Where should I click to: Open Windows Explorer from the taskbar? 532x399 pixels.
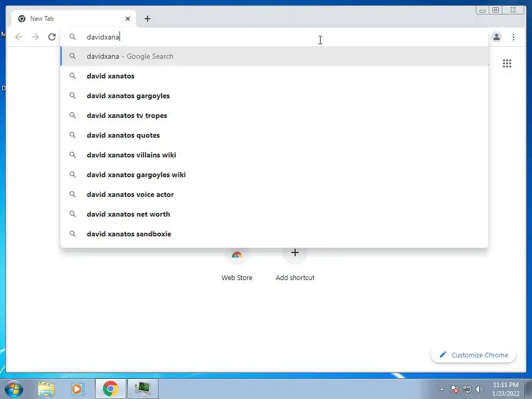(46, 389)
